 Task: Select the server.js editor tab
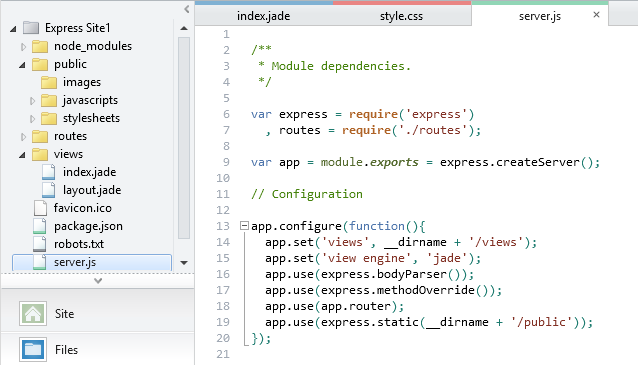tap(540, 16)
